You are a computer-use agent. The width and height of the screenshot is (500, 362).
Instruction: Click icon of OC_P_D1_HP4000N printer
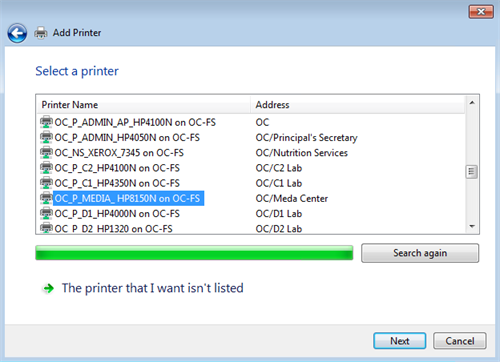[46, 213]
